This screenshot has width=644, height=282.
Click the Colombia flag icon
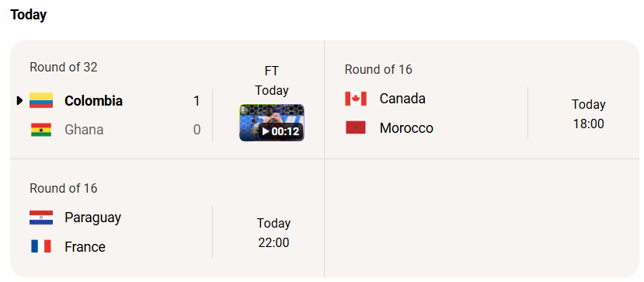click(41, 100)
